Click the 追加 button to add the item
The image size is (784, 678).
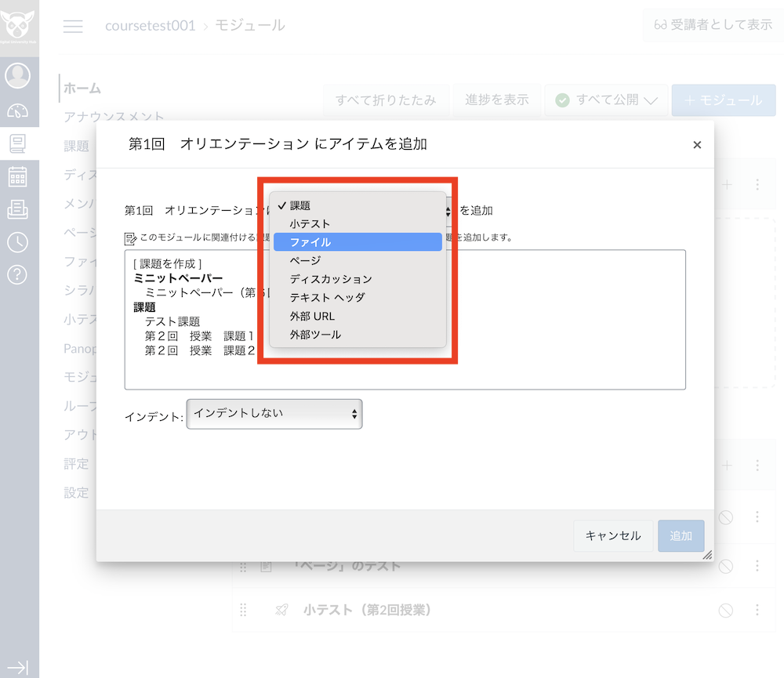point(681,535)
